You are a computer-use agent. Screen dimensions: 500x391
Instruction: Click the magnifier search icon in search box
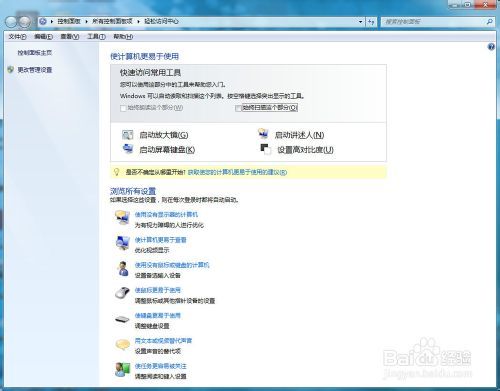pyautogui.click(x=489, y=22)
